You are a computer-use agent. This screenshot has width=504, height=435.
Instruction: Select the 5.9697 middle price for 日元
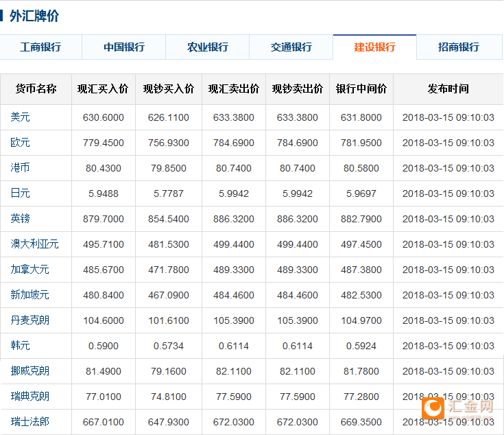[x=361, y=193]
